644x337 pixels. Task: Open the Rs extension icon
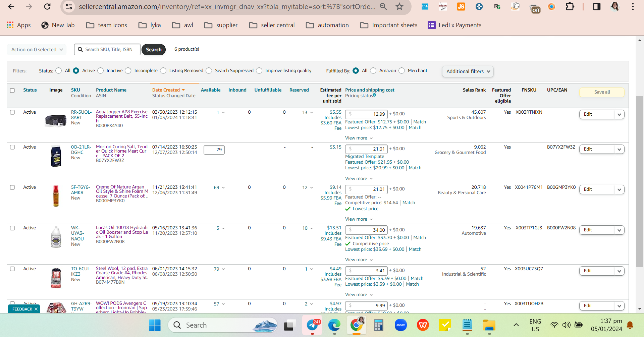(497, 6)
